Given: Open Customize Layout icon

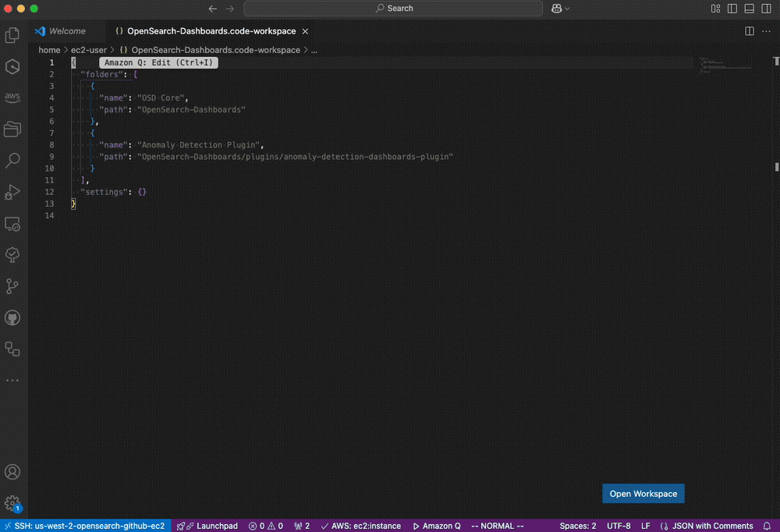Looking at the screenshot, I should click(x=716, y=9).
